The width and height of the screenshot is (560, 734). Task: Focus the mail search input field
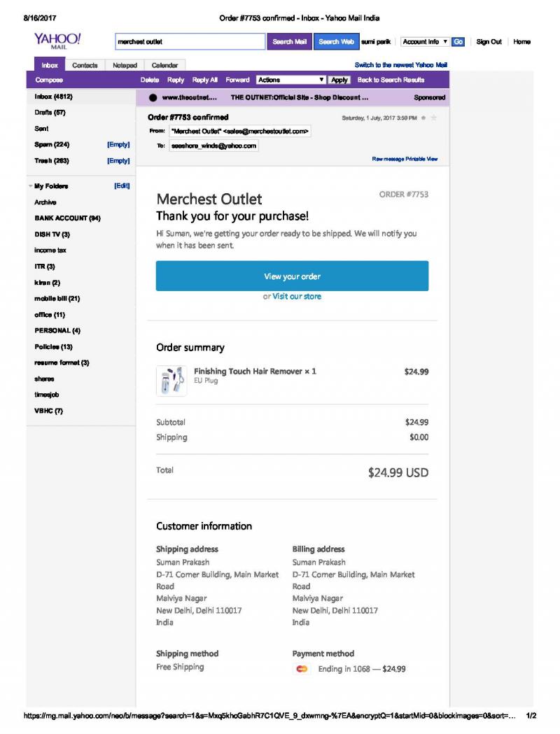[190, 42]
